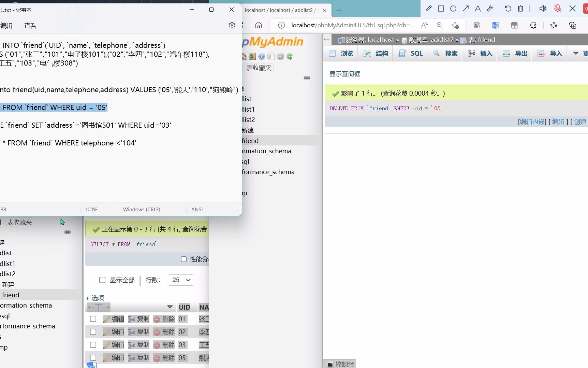Viewport: 588px width, 368px height.
Task: Undo last annotation with curved arrow icon
Action: point(508,9)
